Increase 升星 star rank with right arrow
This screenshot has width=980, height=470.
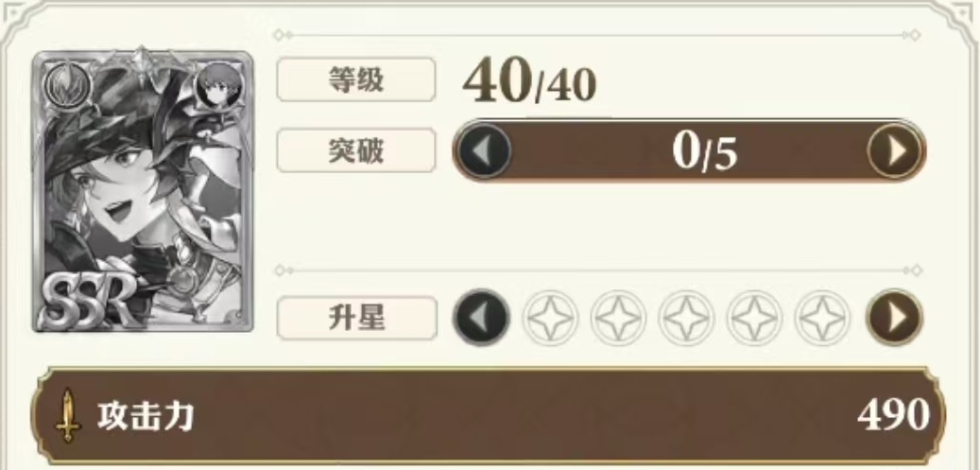(x=894, y=318)
